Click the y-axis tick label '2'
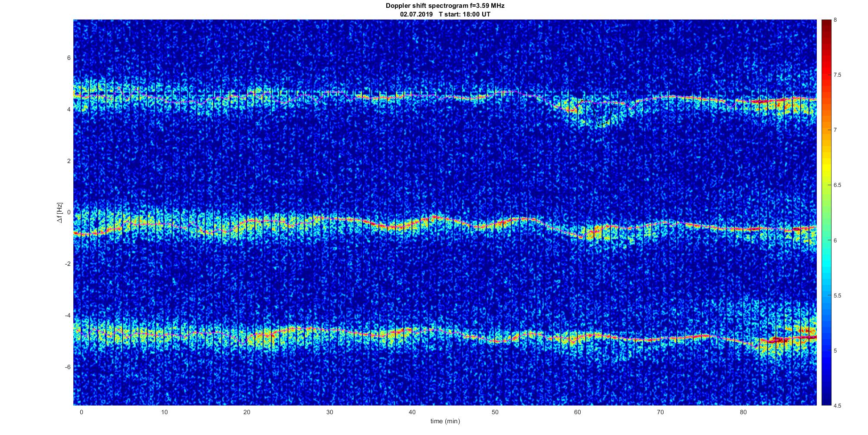Image resolution: width=868 pixels, height=435 pixels. (69, 161)
